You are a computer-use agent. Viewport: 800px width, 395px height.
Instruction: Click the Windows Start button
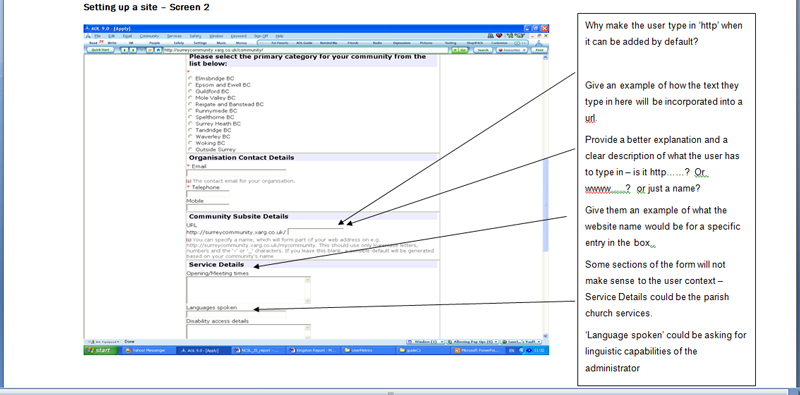click(x=101, y=351)
